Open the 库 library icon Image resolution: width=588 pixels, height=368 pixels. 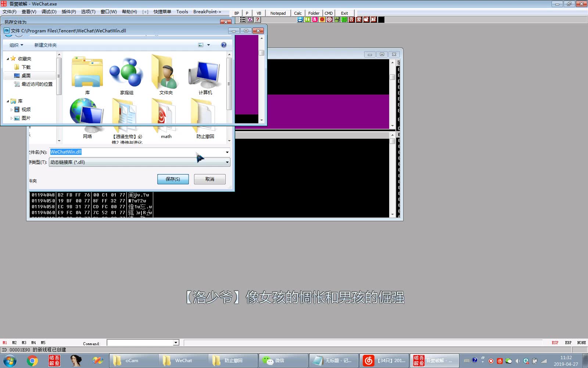87,75
